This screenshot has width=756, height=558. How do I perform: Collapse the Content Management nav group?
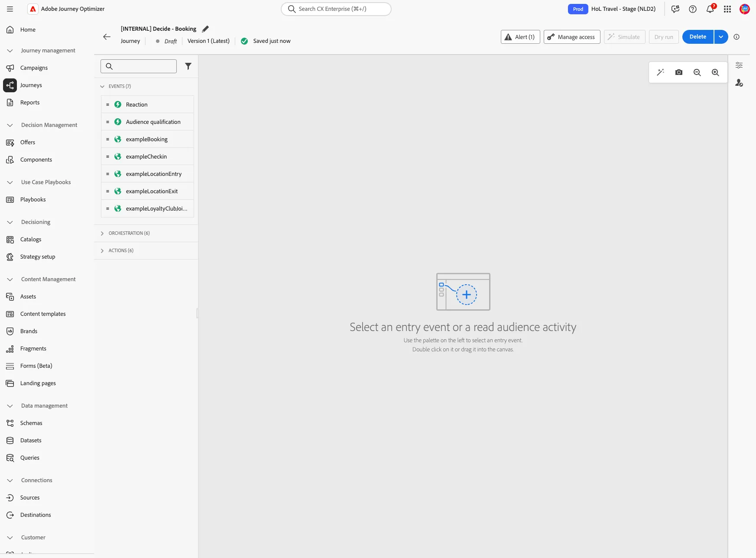coord(10,279)
